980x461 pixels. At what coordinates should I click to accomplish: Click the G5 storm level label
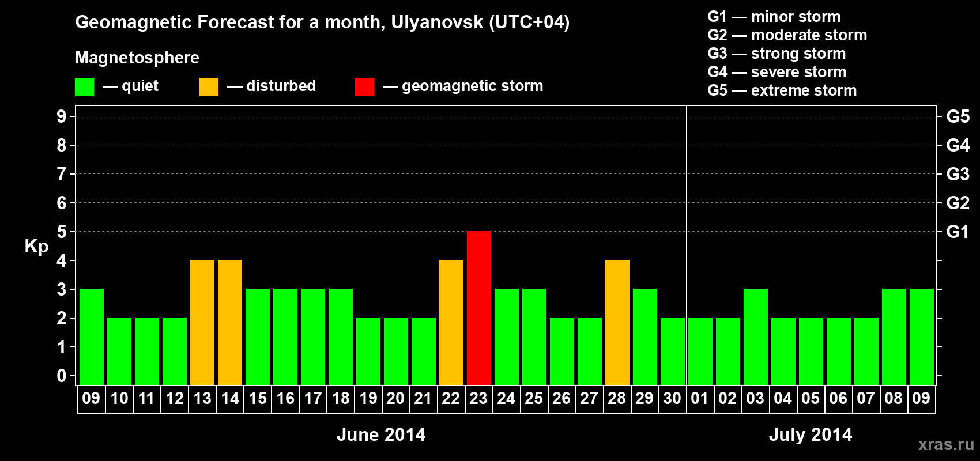point(958,116)
